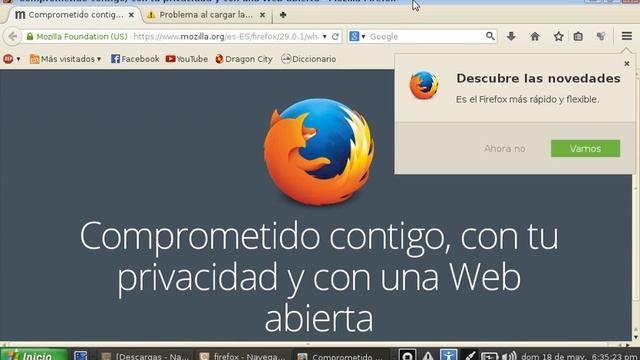Click the large Firefox logo on the page
The width and height of the screenshot is (640, 360).
pyautogui.click(x=319, y=152)
